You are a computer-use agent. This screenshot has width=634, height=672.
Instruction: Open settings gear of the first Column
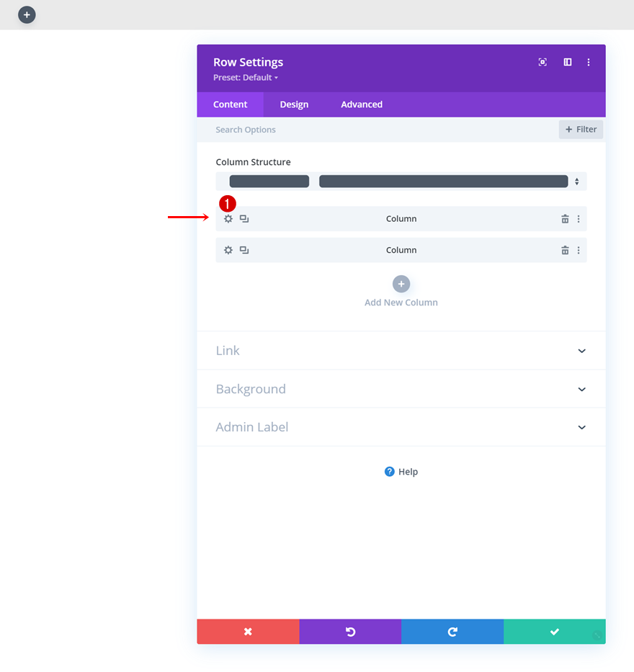click(x=228, y=219)
